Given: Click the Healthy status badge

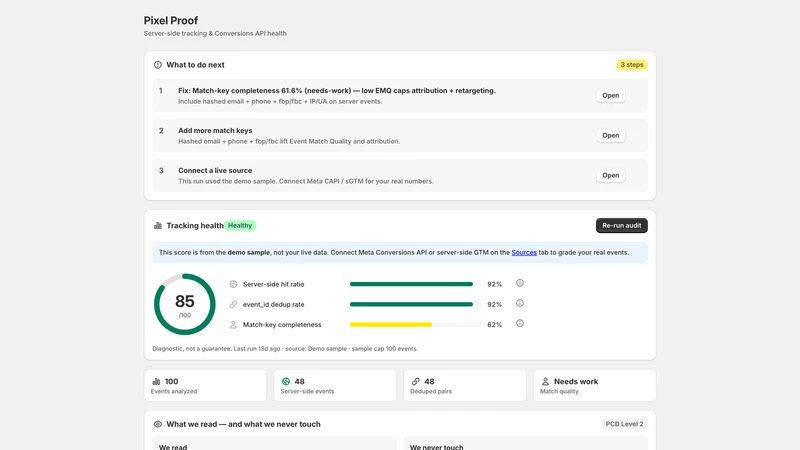Looking at the screenshot, I should point(240,226).
